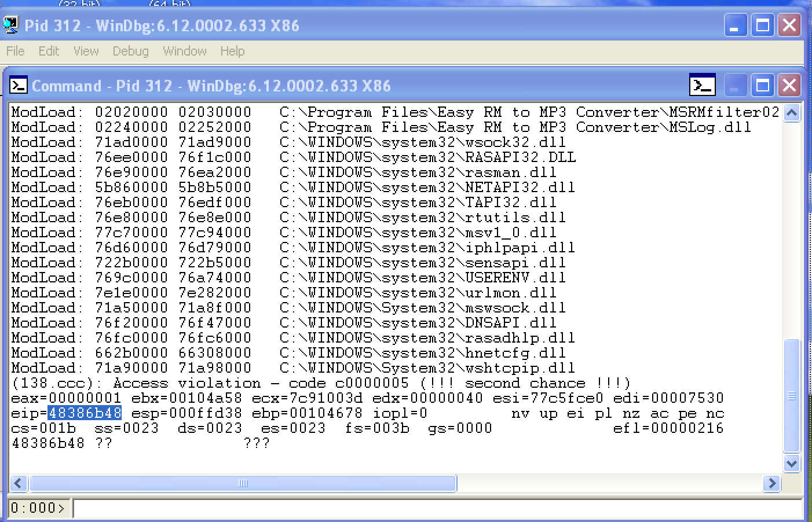Click the register text "esp=000ffd38"

[186, 413]
